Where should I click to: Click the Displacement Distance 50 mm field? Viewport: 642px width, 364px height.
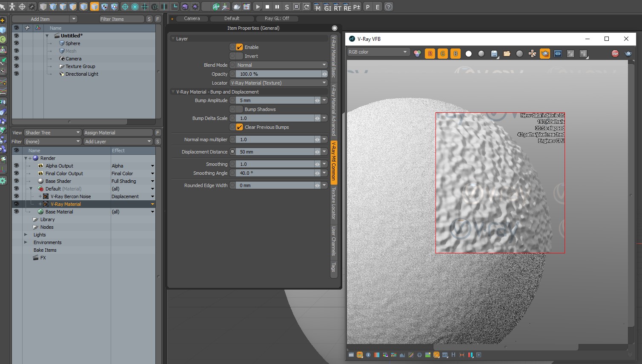click(275, 152)
